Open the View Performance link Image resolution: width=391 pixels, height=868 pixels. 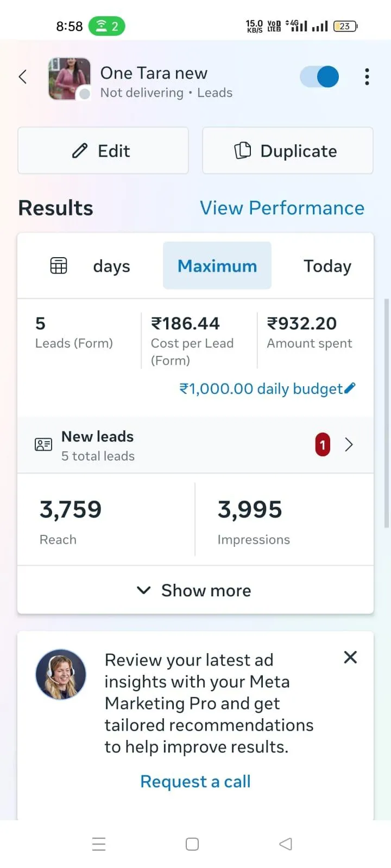(x=282, y=208)
